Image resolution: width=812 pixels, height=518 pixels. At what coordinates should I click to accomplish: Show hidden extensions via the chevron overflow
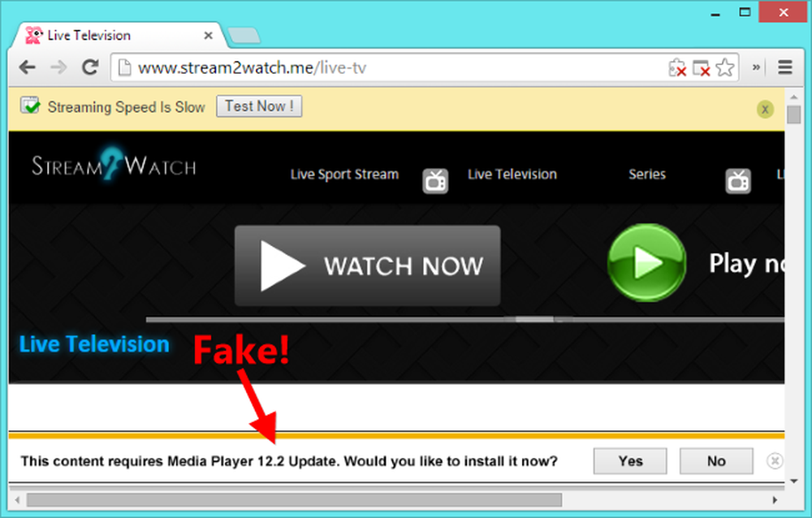pos(756,67)
